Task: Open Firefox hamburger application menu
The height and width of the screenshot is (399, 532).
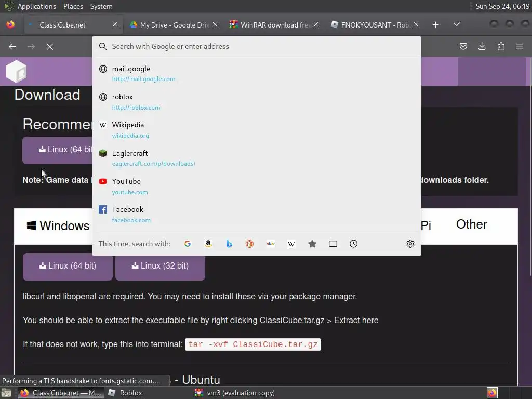Action: tap(520, 46)
